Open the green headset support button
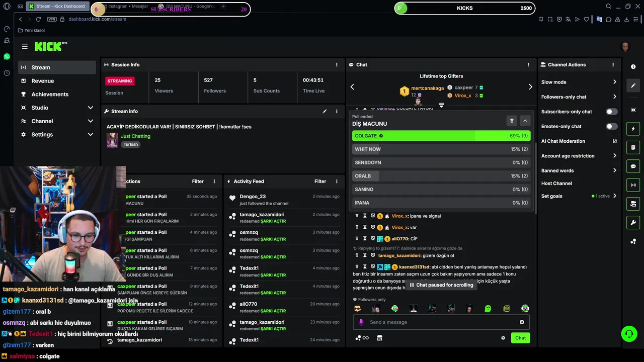The image size is (644, 362). click(x=628, y=333)
